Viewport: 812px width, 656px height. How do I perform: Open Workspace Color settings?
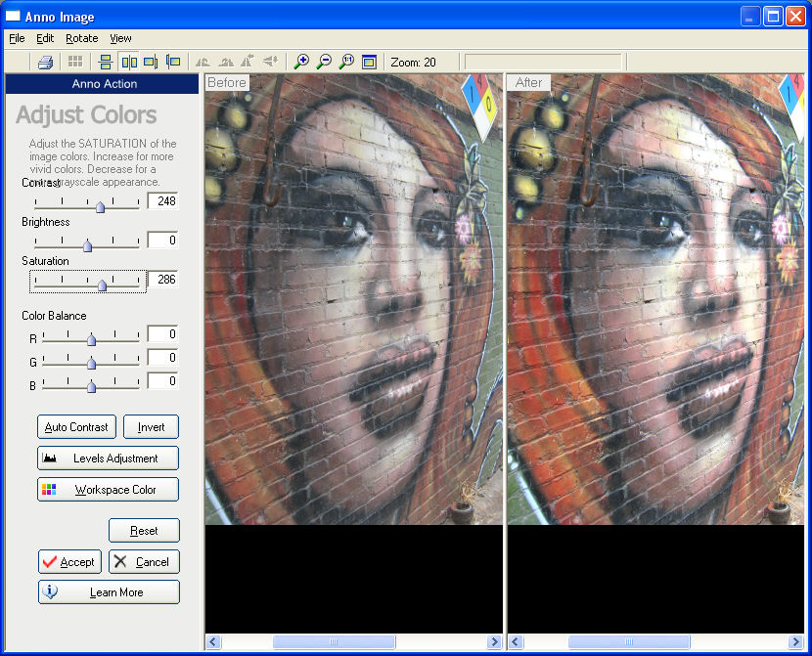tap(109, 490)
